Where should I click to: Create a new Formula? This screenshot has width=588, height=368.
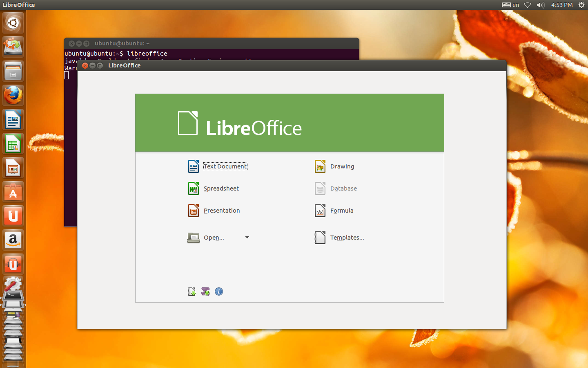(x=334, y=211)
